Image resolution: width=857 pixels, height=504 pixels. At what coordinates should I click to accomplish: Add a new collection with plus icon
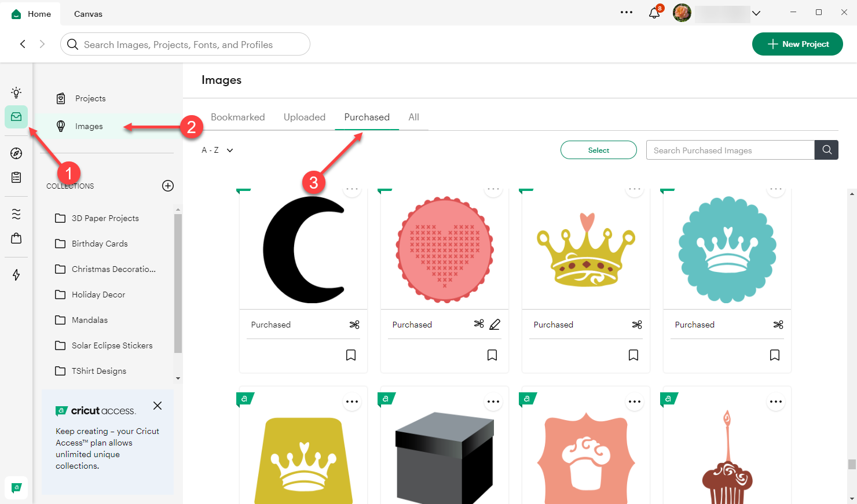168,186
